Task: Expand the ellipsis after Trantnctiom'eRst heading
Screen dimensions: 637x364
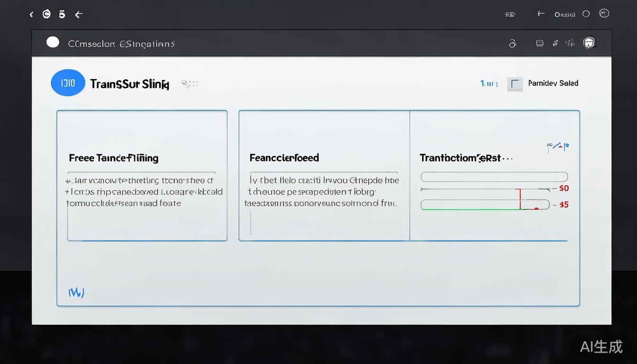Action: coord(508,158)
